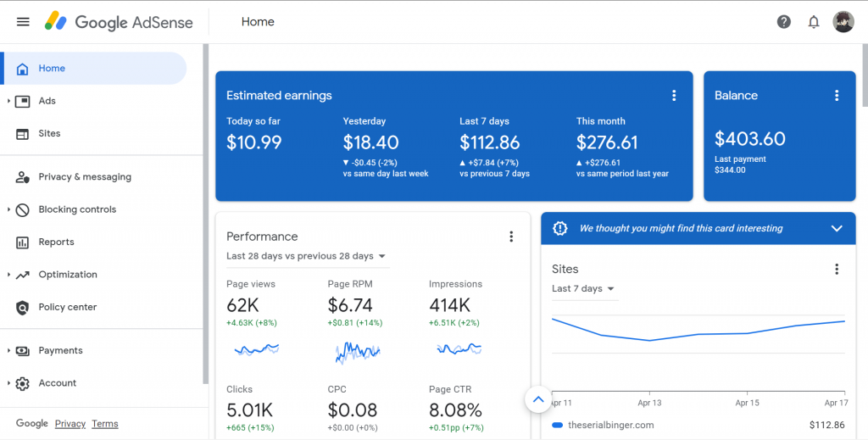The image size is (868, 440).
Task: Click the sidebar vertical scrollbar
Action: click(x=205, y=212)
